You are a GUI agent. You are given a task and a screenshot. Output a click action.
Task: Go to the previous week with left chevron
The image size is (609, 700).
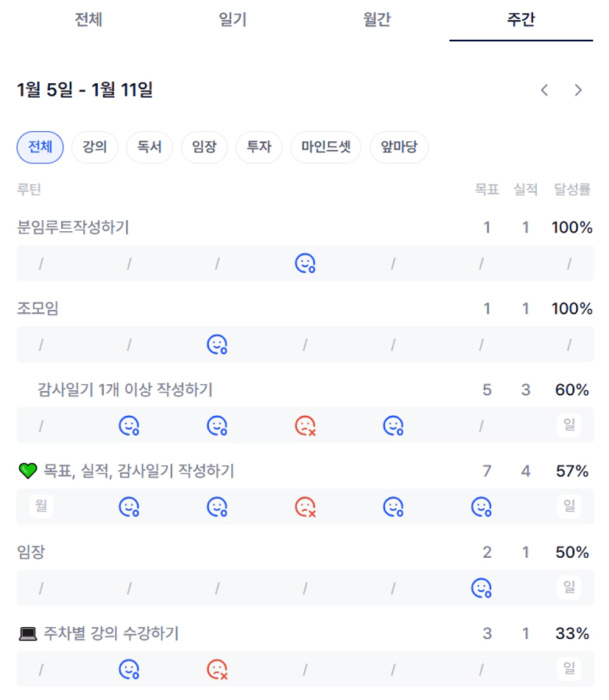[x=544, y=91]
